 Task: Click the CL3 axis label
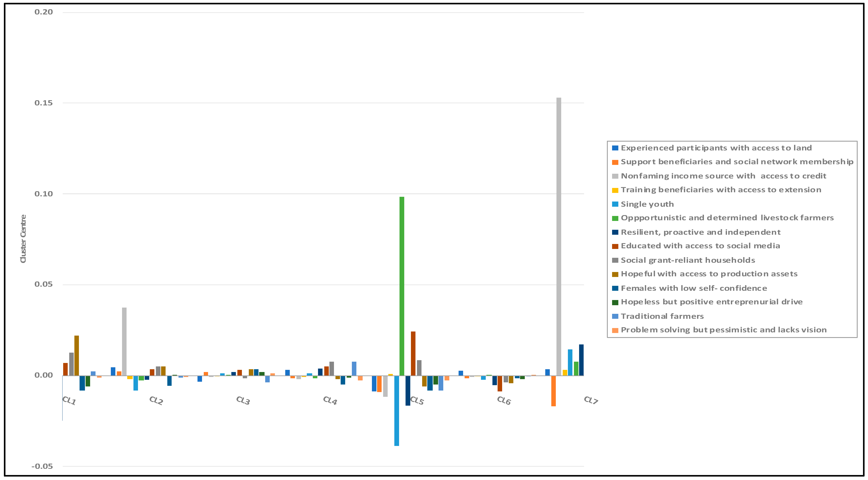[x=243, y=400]
